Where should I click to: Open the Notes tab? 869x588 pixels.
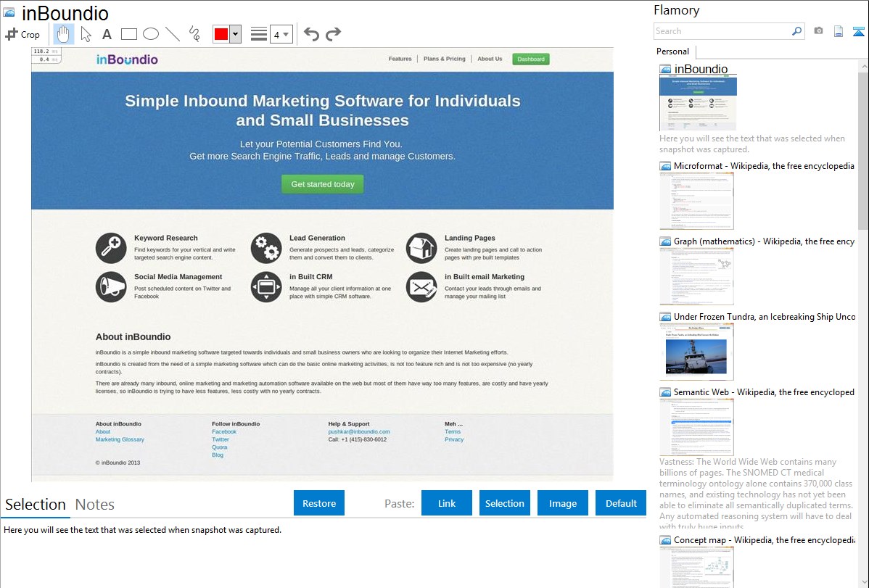pyautogui.click(x=95, y=505)
